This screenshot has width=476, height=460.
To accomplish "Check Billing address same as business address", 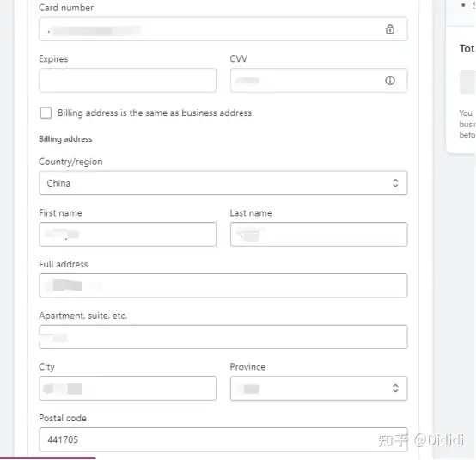I will click(46, 113).
